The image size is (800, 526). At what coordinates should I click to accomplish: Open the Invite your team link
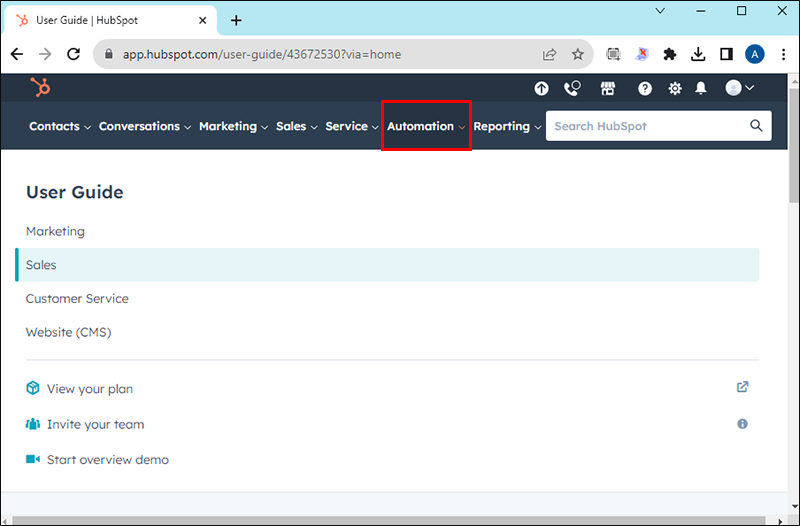tap(95, 424)
